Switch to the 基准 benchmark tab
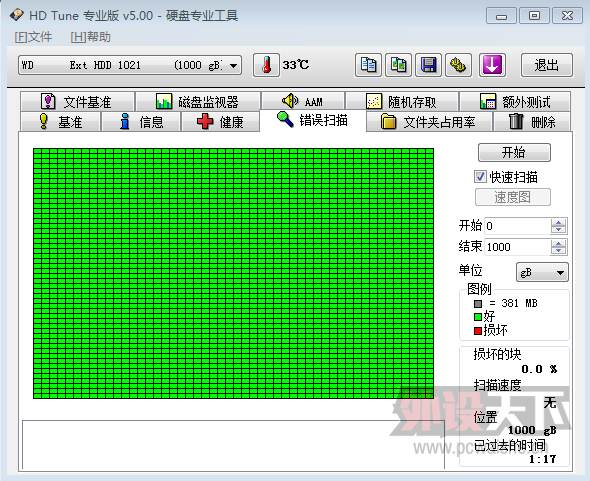Image resolution: width=590 pixels, height=481 pixels. [x=61, y=122]
